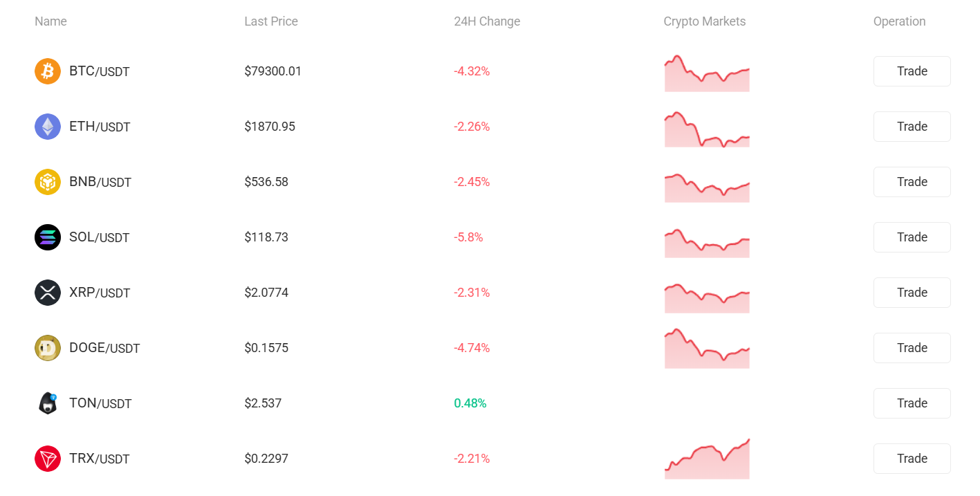Open the BTC/USDT pair name link
980x496 pixels.
coord(99,71)
